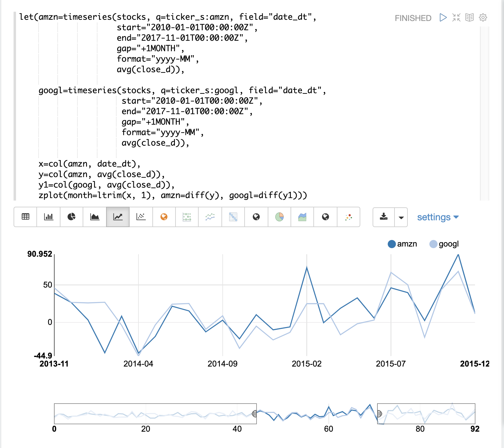The width and height of the screenshot is (504, 448).
Task: Select the scatter chart visualization
Action: pyautogui.click(x=141, y=217)
